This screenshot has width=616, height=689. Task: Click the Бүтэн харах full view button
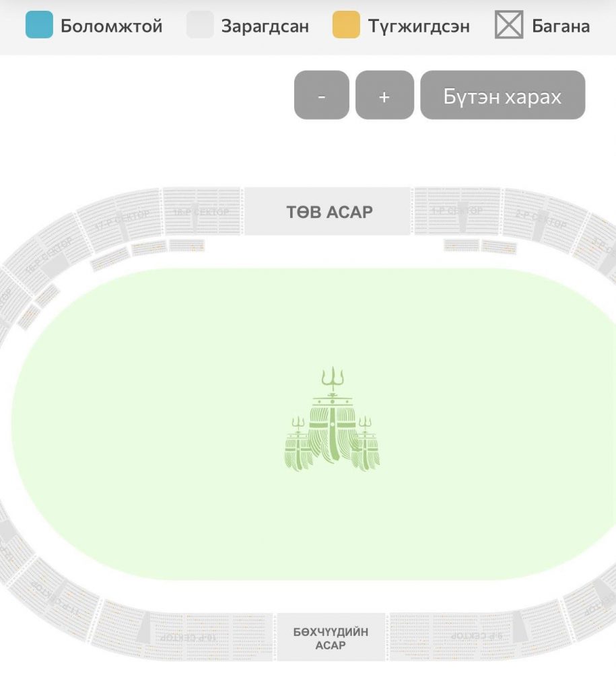click(x=502, y=95)
